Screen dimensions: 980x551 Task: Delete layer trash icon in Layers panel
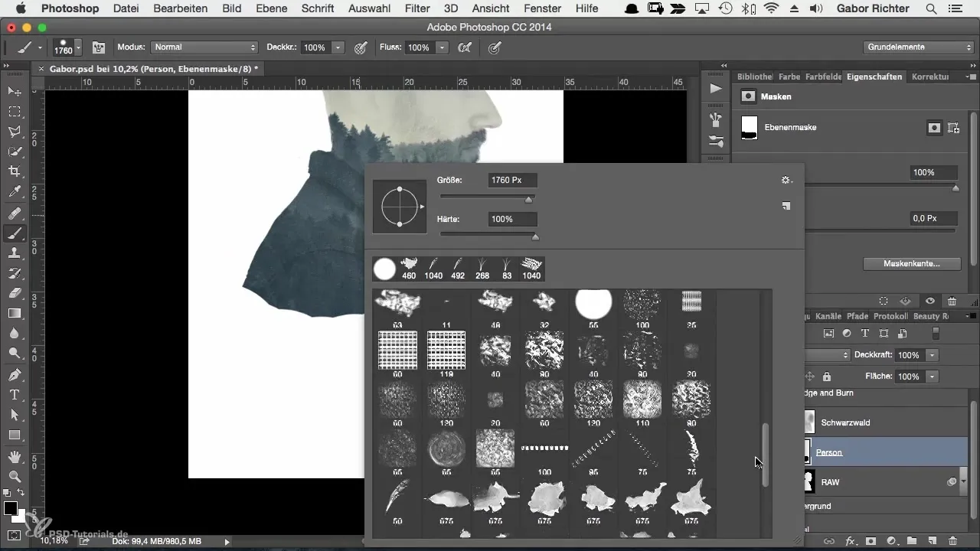[952, 541]
